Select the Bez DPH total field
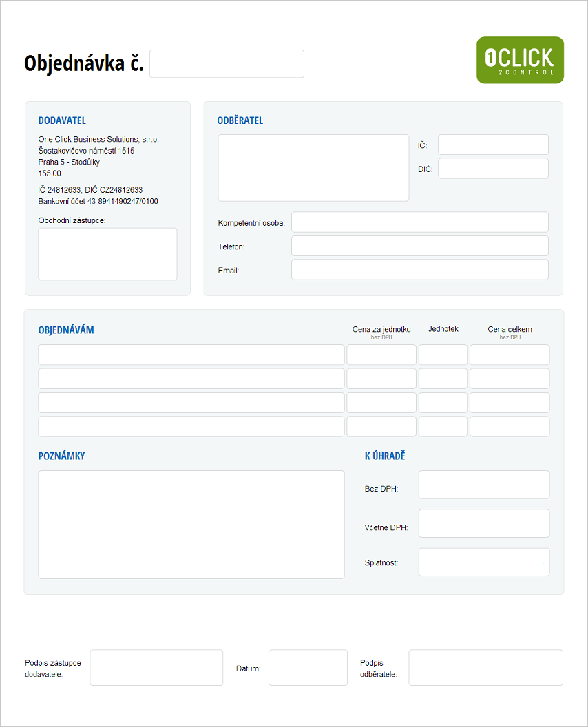Screen dimensions: 588x727 coord(484,485)
